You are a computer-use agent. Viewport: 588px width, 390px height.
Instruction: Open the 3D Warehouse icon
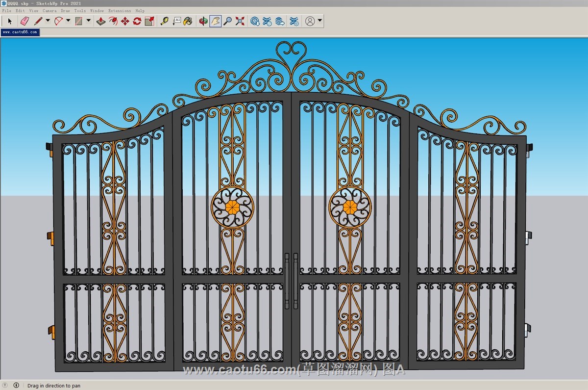pyautogui.click(x=255, y=21)
